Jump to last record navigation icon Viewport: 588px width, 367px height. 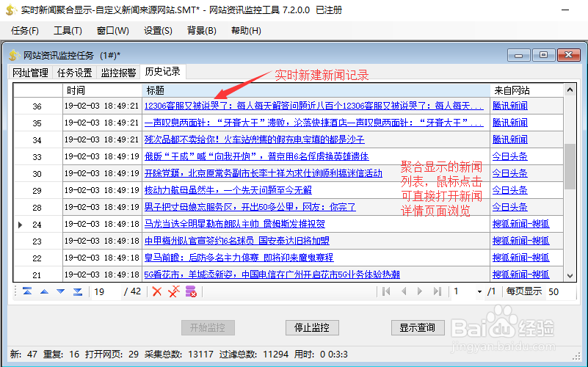(78, 291)
